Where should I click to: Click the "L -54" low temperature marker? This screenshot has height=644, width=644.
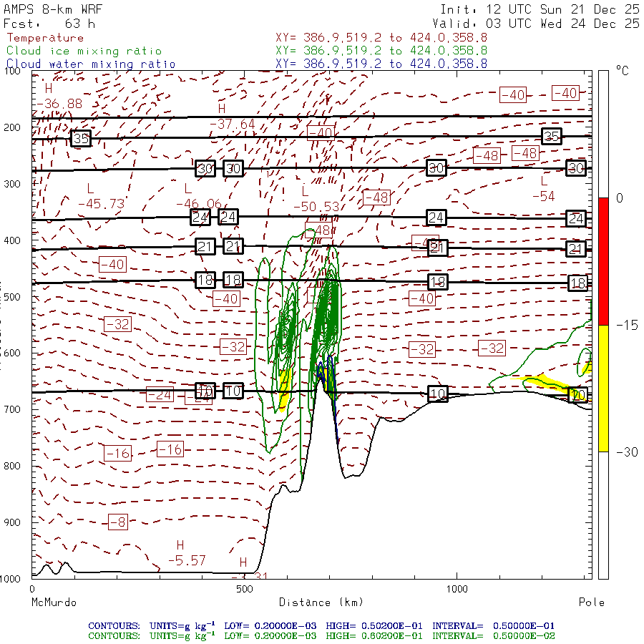(x=544, y=189)
